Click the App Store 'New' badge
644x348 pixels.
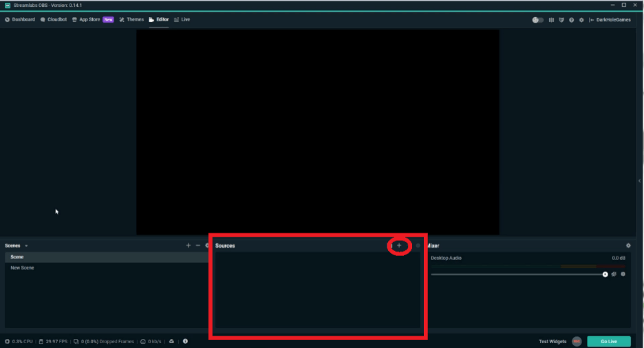tap(109, 19)
